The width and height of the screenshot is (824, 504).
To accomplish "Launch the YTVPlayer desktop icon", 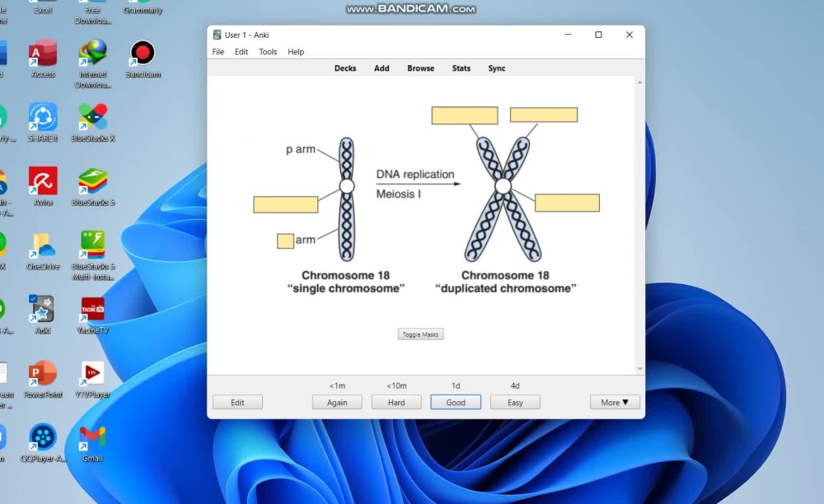I will pos(93,378).
